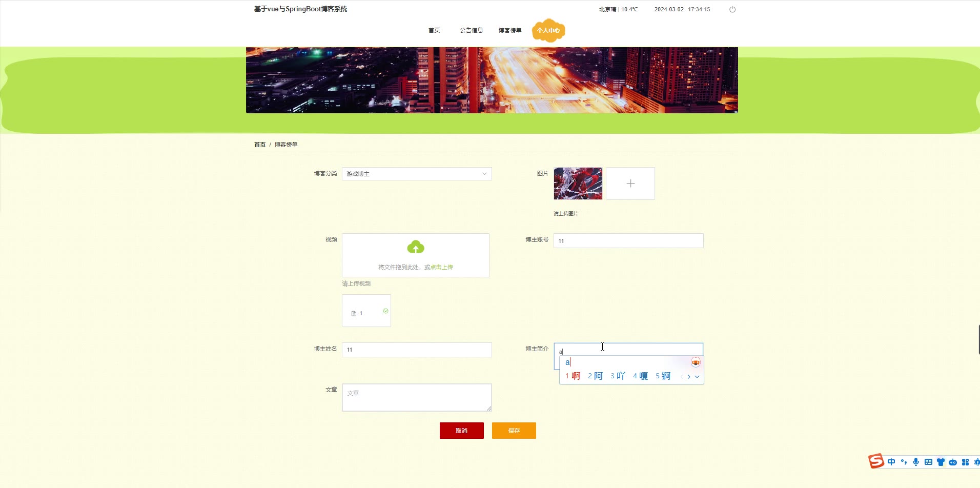Click the 文章 textarea
980x488 pixels.
417,397
